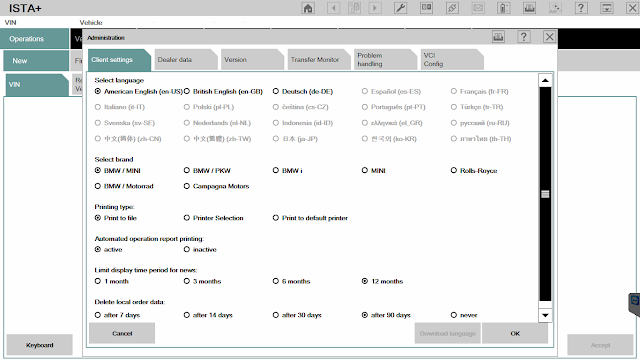Click Download language button
The height and width of the screenshot is (360, 640).
[448, 333]
